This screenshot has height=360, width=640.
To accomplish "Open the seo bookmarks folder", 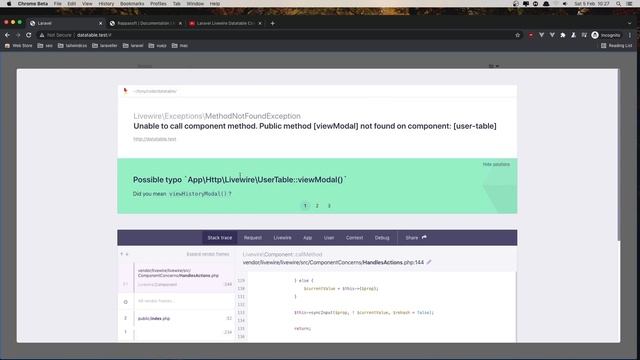I will (x=45, y=46).
